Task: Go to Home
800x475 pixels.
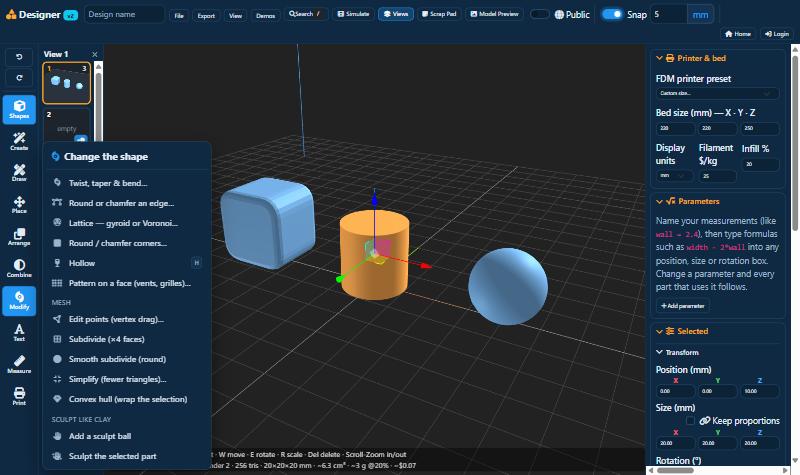Action: (x=738, y=34)
